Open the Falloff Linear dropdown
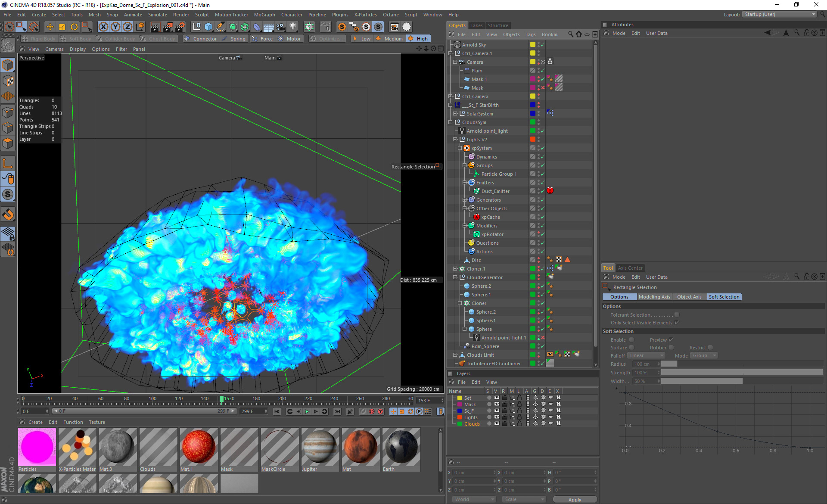The height and width of the screenshot is (504, 827). point(646,356)
